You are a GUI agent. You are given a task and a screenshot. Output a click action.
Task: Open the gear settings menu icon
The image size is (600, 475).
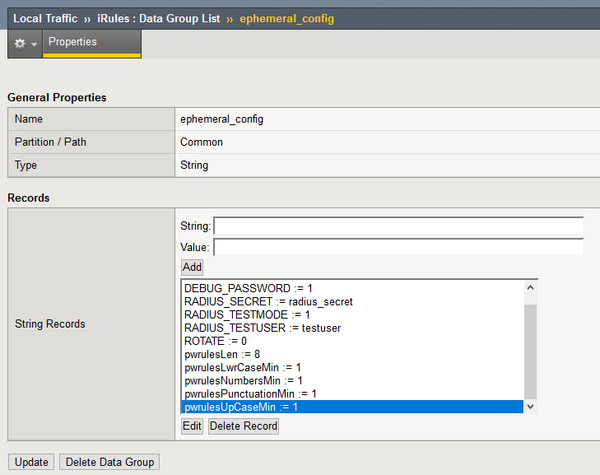20,44
